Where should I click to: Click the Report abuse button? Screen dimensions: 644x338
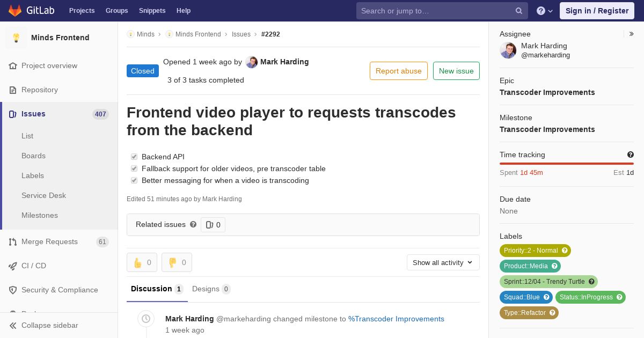click(399, 71)
